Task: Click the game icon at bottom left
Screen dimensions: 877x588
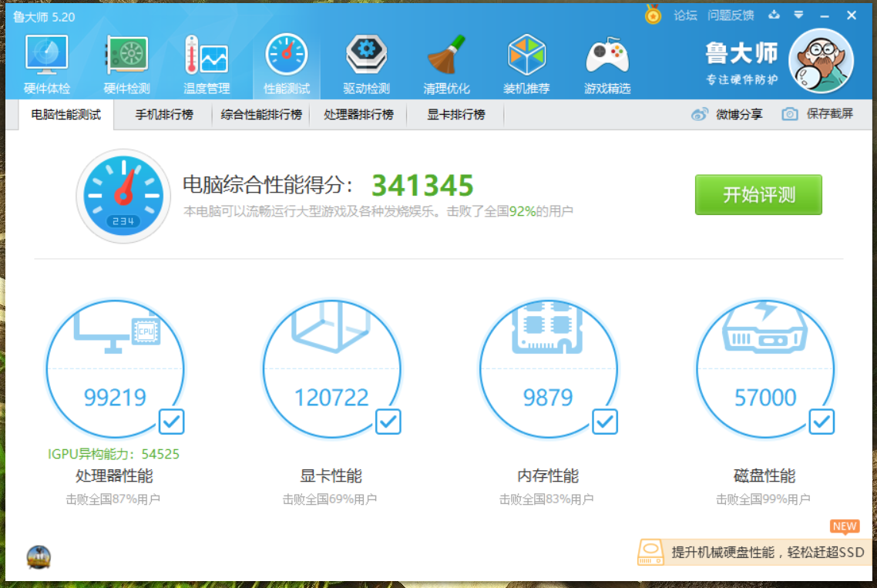Action: coord(39,557)
